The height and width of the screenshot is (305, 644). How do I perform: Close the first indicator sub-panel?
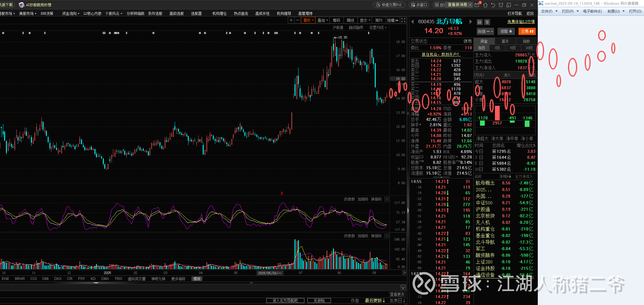[387, 199]
